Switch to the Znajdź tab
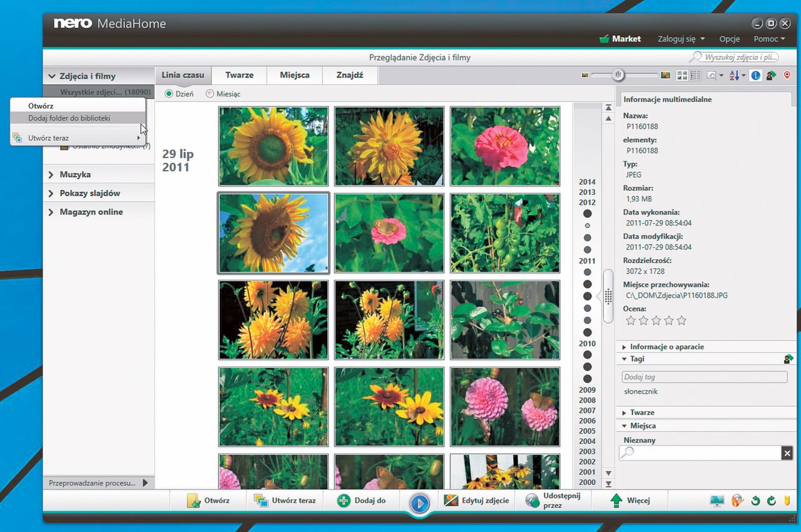Viewport: 801px width, 532px height. [x=350, y=75]
